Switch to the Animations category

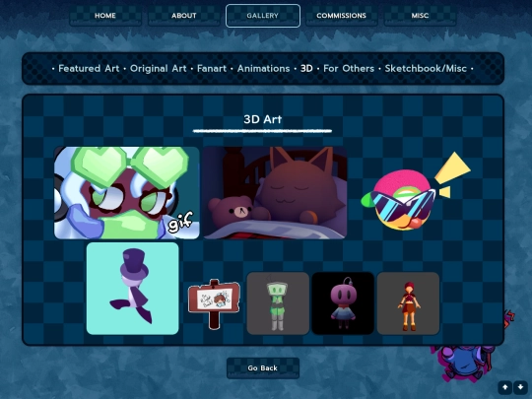coord(264,69)
